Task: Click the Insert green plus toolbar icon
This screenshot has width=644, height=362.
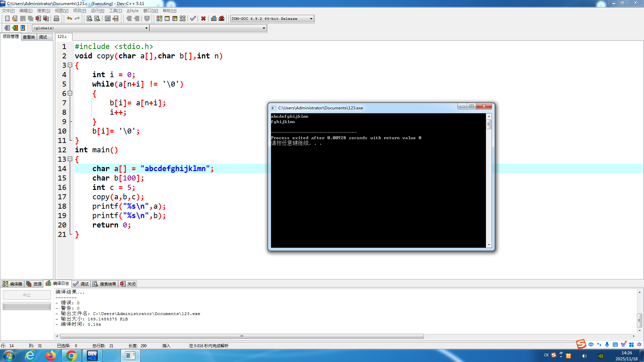Action: click(x=15, y=28)
